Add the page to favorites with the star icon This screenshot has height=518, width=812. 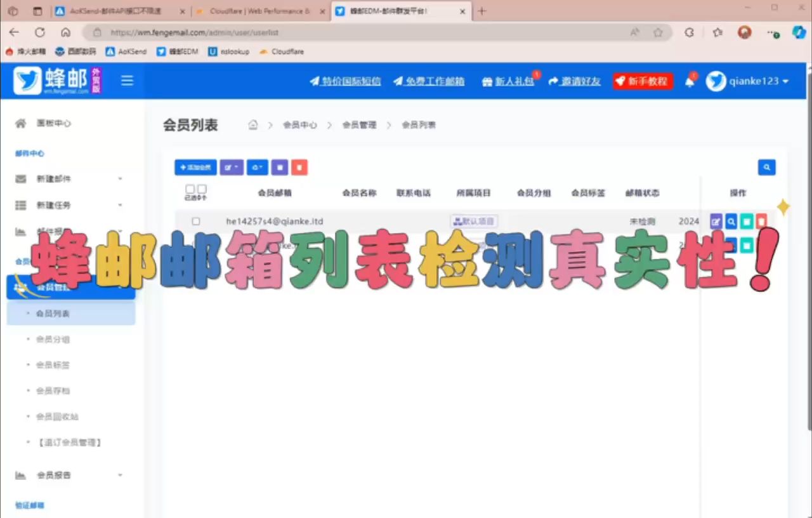click(658, 32)
